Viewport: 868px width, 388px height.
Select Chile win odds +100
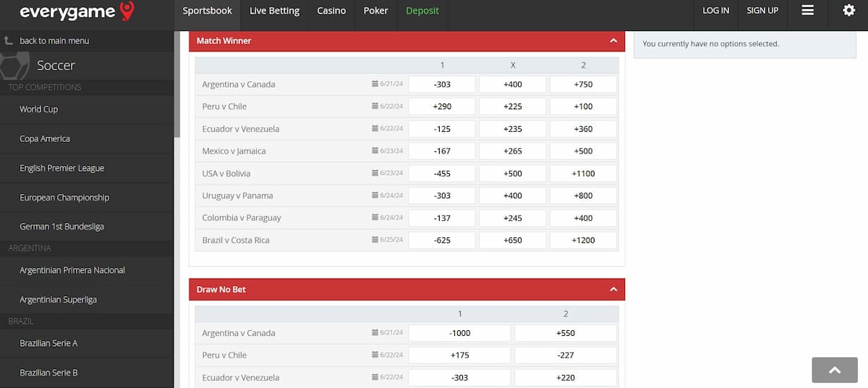click(584, 106)
